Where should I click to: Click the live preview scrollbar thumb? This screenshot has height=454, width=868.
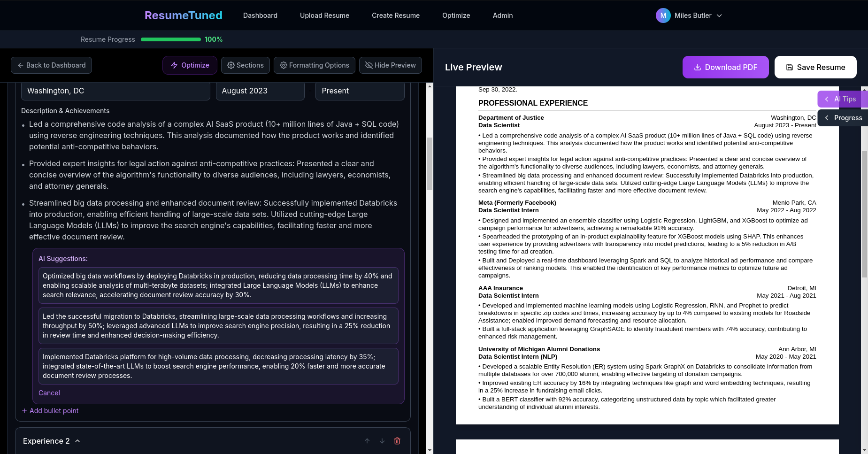(865, 214)
